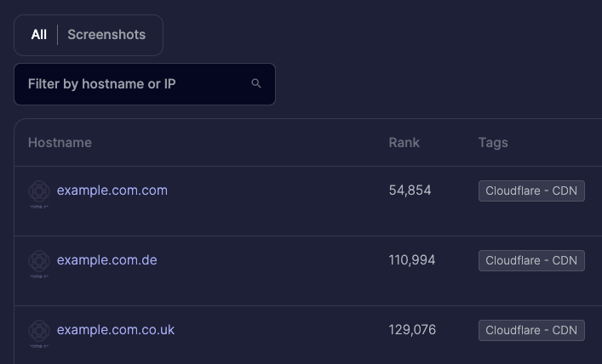Click the favicon beside example.com.co.uk

click(x=39, y=333)
